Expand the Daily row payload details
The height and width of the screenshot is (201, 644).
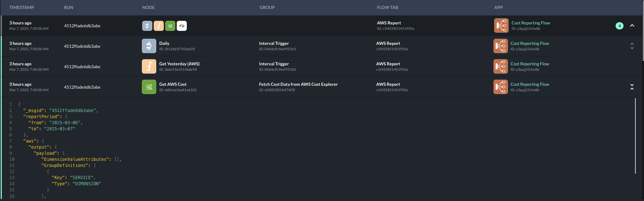point(632,46)
